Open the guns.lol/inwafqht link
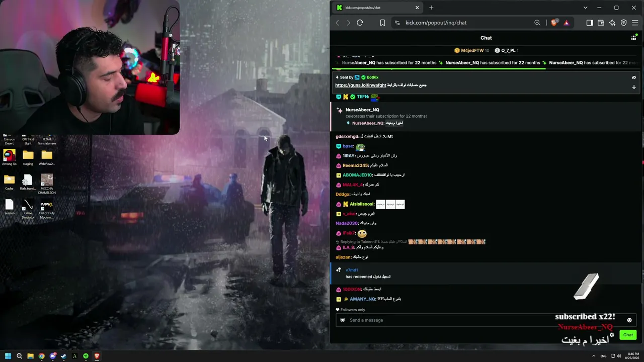 [x=361, y=85]
